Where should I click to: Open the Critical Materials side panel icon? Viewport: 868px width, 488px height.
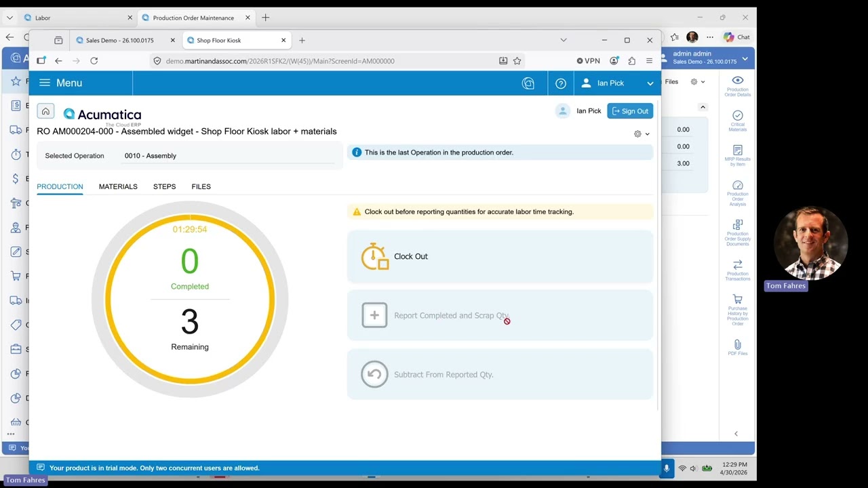coord(737,121)
